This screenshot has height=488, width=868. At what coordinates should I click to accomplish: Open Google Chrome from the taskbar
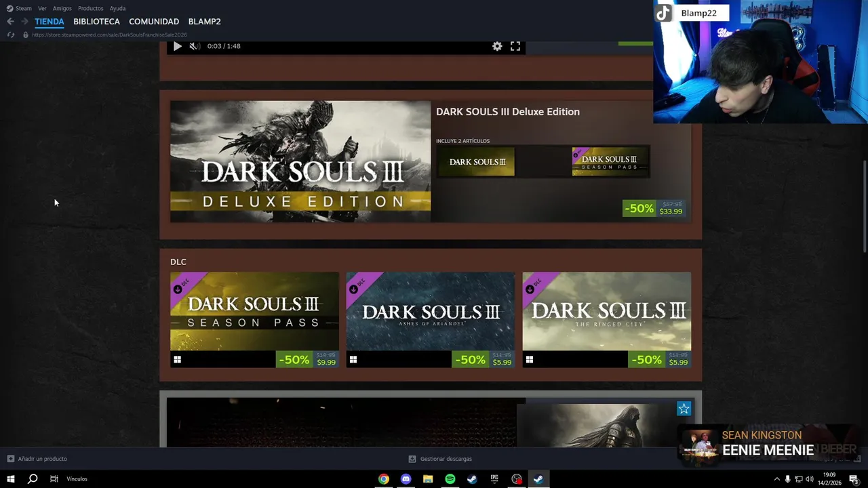point(384,479)
